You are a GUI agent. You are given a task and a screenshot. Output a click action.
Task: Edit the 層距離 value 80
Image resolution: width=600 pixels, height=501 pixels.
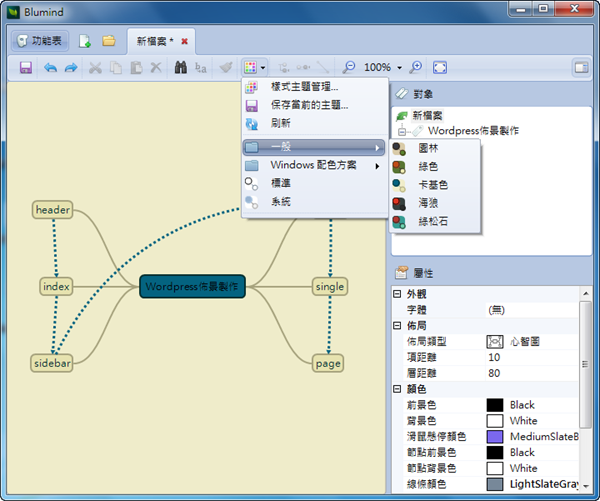coord(532,373)
